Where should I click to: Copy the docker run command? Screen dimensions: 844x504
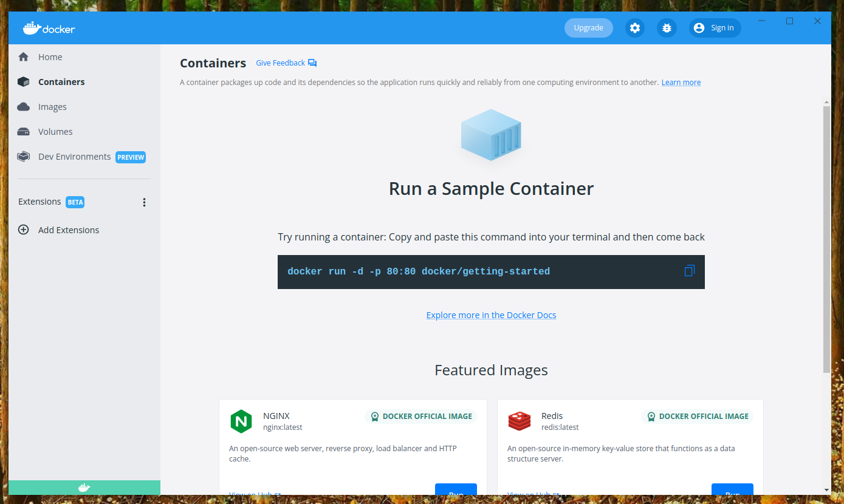click(x=689, y=271)
